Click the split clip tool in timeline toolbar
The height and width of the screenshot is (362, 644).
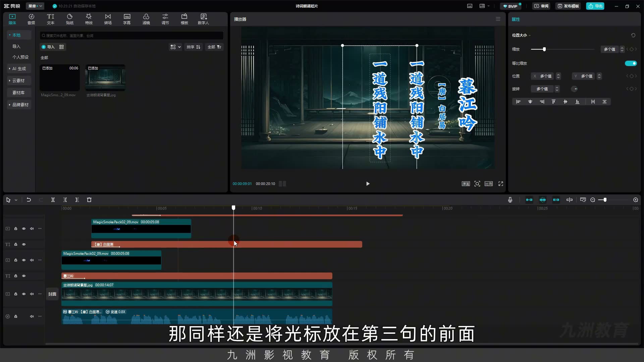[53, 200]
